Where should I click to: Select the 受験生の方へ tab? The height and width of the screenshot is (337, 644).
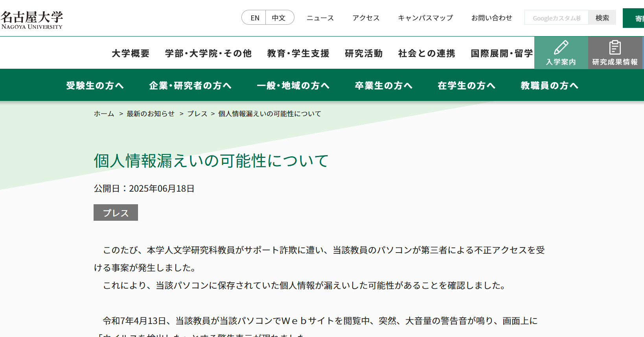click(x=95, y=86)
